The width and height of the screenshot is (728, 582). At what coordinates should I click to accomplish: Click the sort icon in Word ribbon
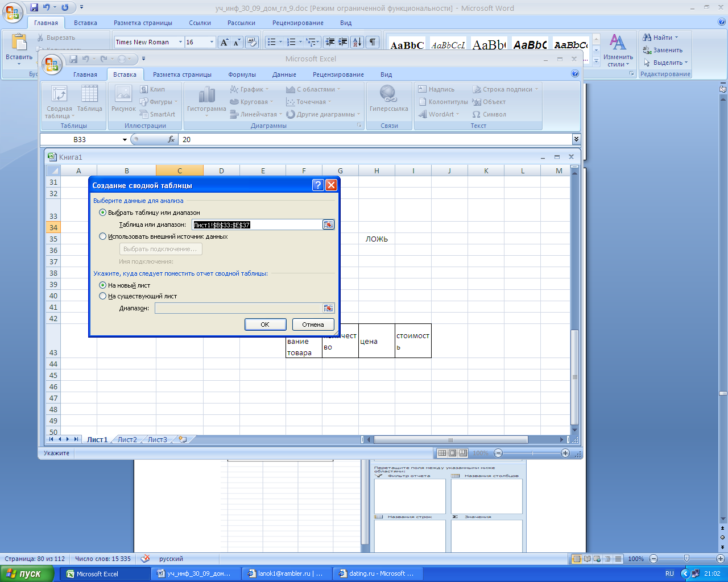point(357,42)
